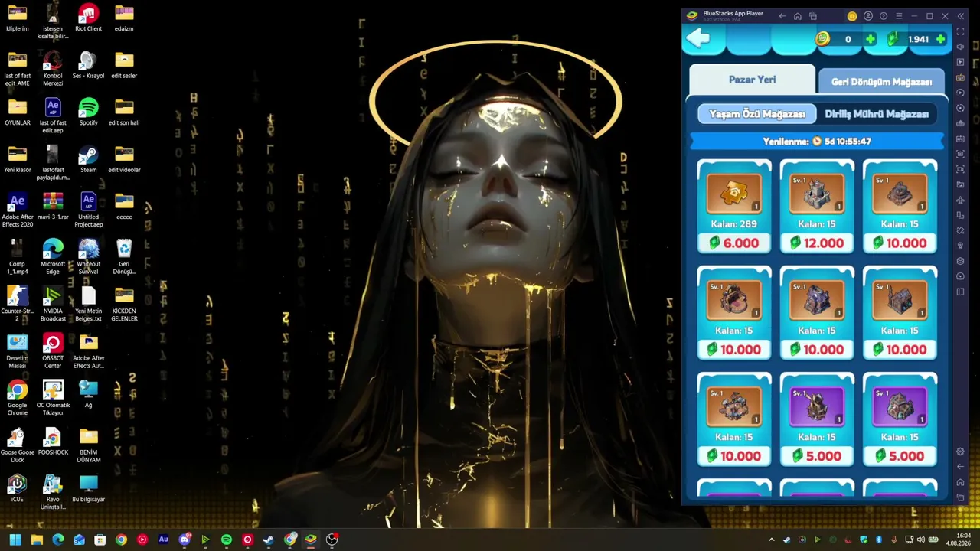Open the OYUNLAR desktop folder
Viewport: 980px width, 551px height.
pyautogui.click(x=17, y=112)
